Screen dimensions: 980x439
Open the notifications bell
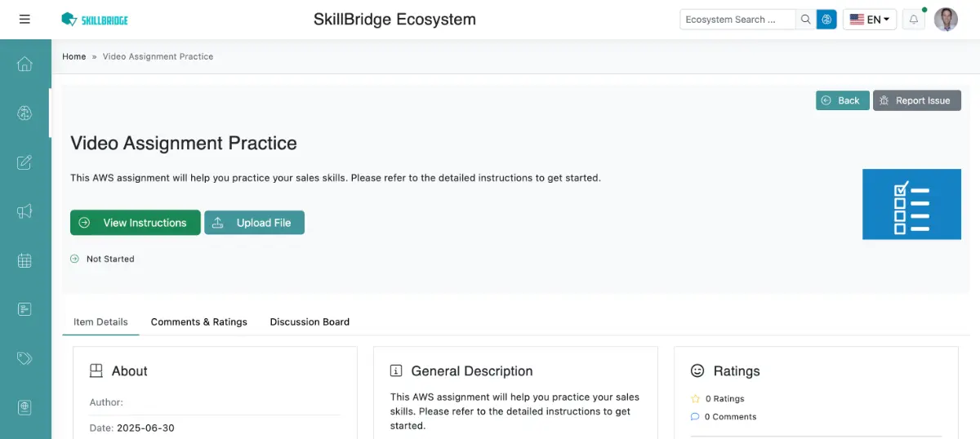coord(914,20)
